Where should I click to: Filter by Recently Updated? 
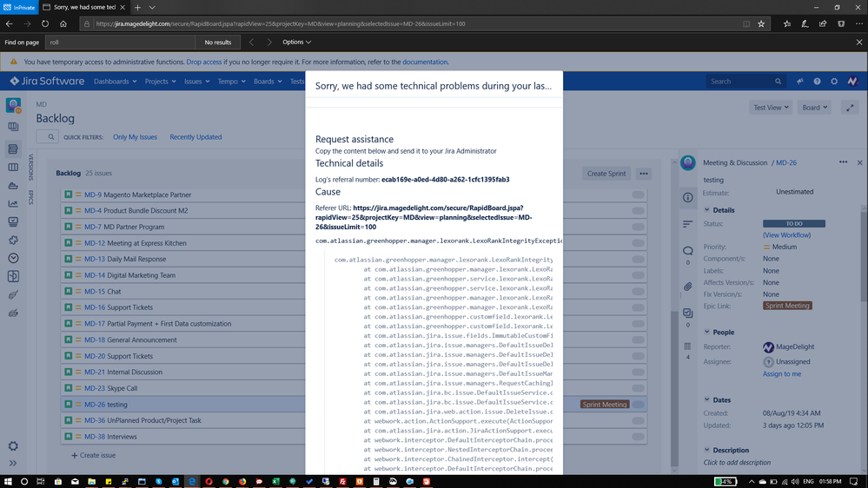pyautogui.click(x=195, y=137)
